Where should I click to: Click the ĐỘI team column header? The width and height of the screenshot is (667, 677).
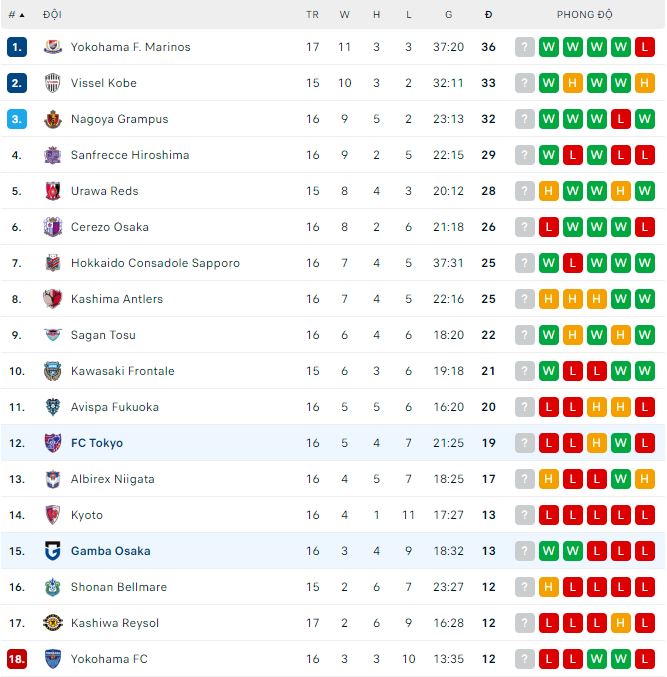click(x=52, y=15)
